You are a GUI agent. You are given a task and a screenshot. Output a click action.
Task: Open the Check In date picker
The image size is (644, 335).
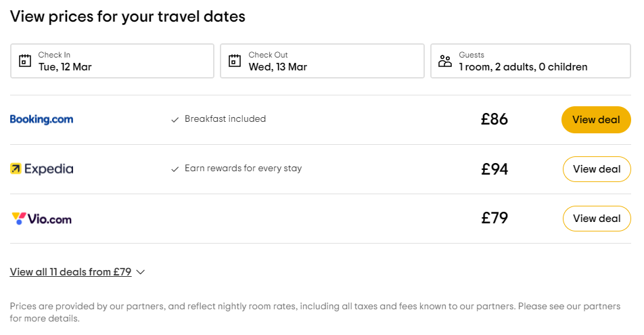click(x=112, y=61)
